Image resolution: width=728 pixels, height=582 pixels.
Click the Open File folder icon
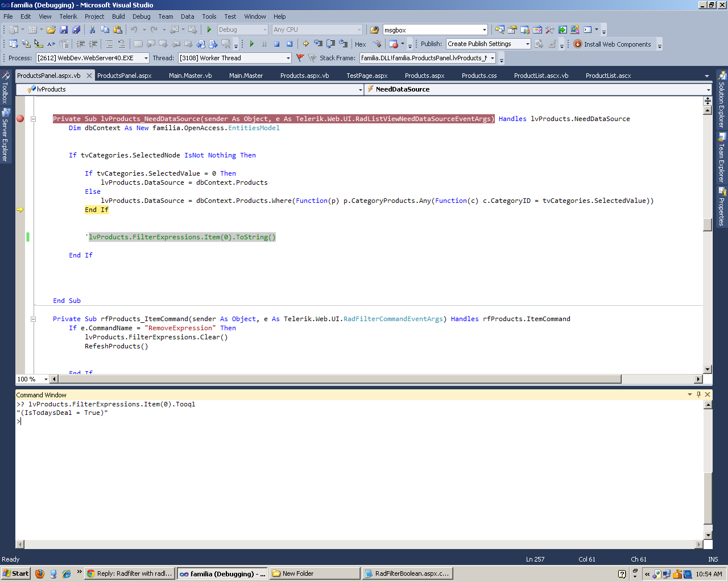pos(51,30)
